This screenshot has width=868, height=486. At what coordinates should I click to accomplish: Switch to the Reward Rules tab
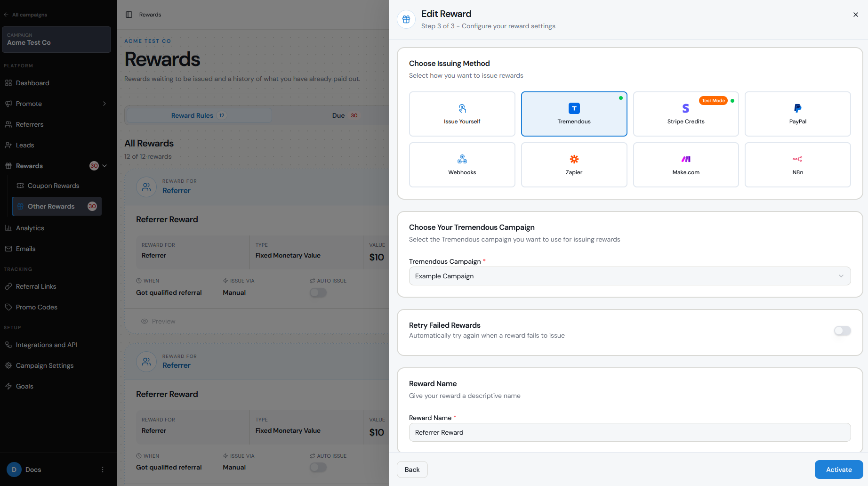[x=199, y=115]
